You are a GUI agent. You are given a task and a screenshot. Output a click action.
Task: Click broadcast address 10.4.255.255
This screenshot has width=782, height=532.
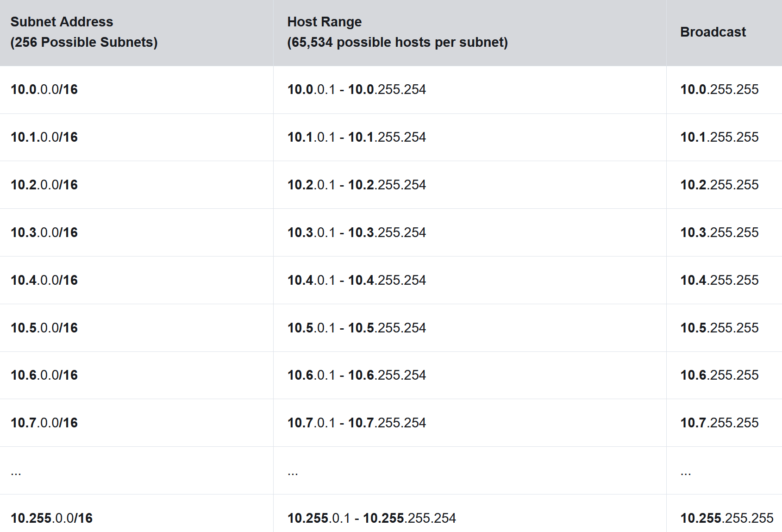719,280
